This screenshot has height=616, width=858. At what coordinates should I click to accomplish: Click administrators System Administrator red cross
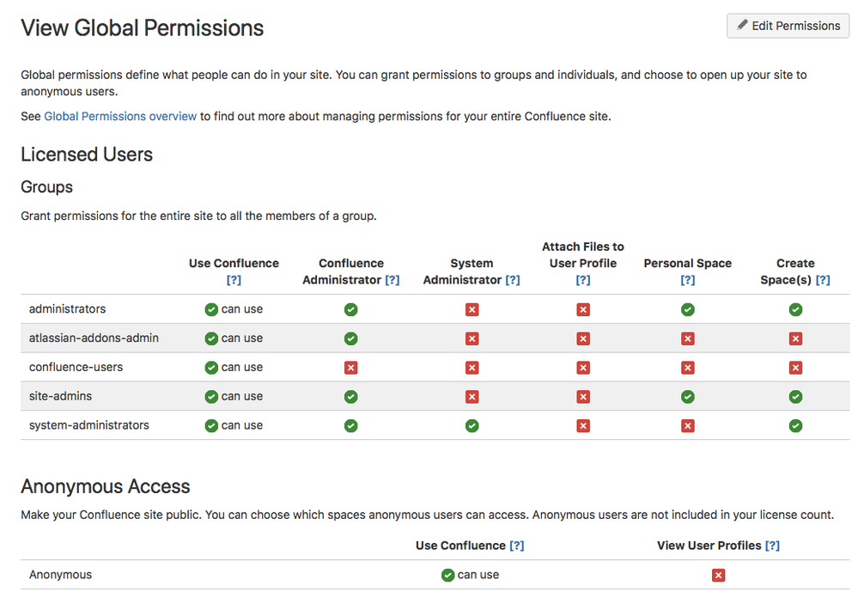[x=472, y=309]
